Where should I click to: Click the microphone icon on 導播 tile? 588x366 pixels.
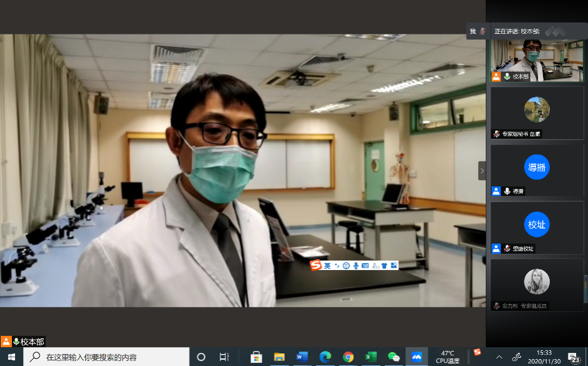point(507,191)
